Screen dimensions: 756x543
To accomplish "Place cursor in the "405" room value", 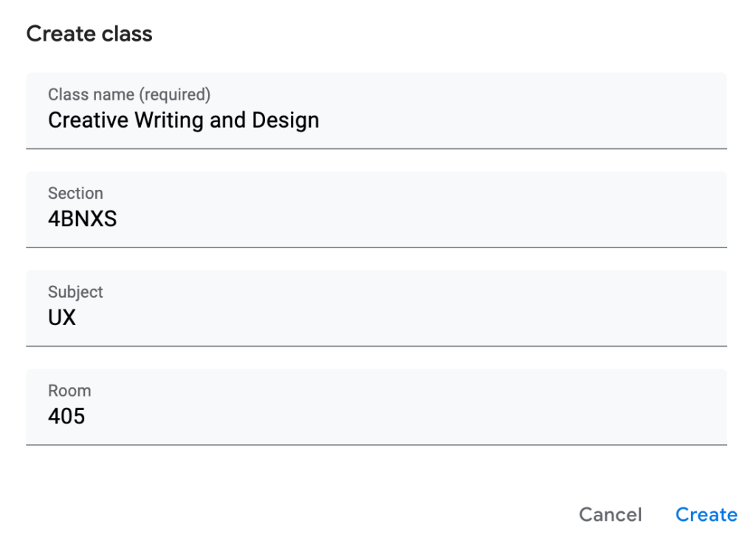I will pos(66,417).
